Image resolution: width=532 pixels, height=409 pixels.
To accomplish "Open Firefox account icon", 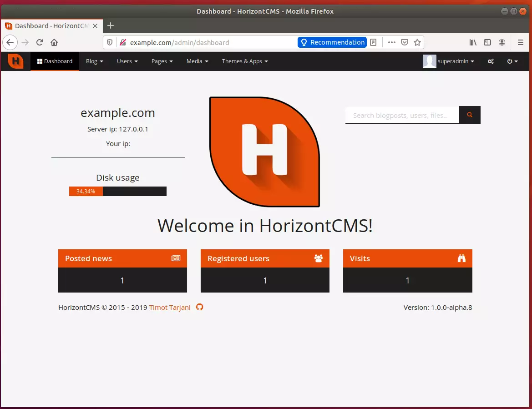I will pos(502,42).
